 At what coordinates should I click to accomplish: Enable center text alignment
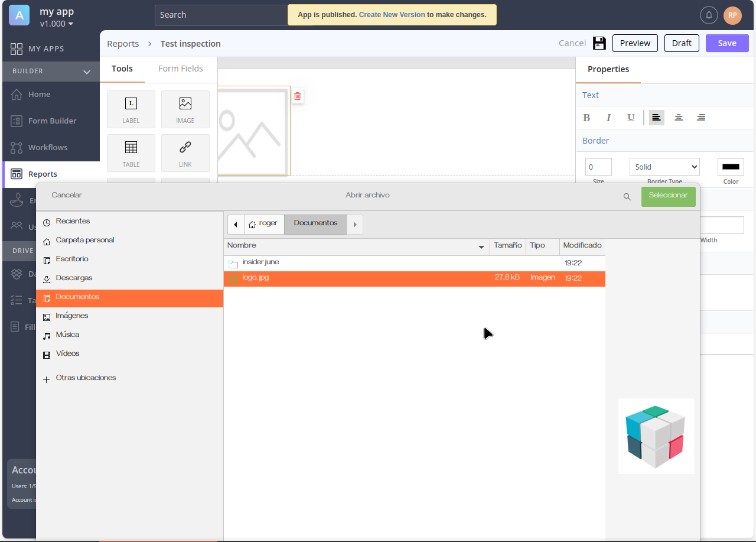tap(679, 118)
